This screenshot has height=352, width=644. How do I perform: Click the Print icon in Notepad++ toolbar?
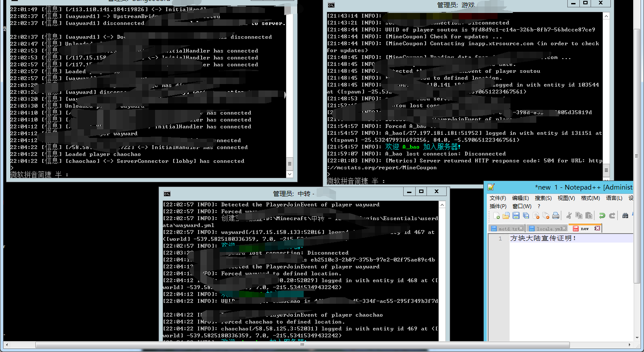[556, 215]
